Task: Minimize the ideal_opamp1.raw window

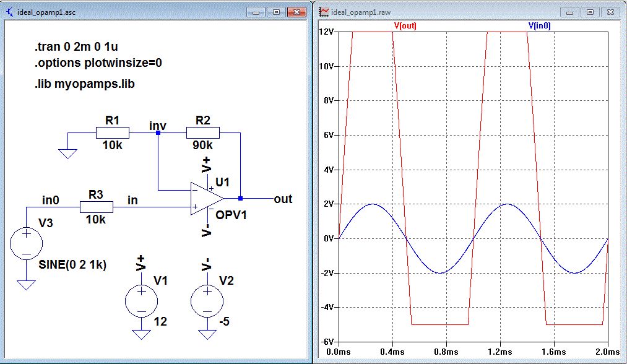Action: coord(569,12)
